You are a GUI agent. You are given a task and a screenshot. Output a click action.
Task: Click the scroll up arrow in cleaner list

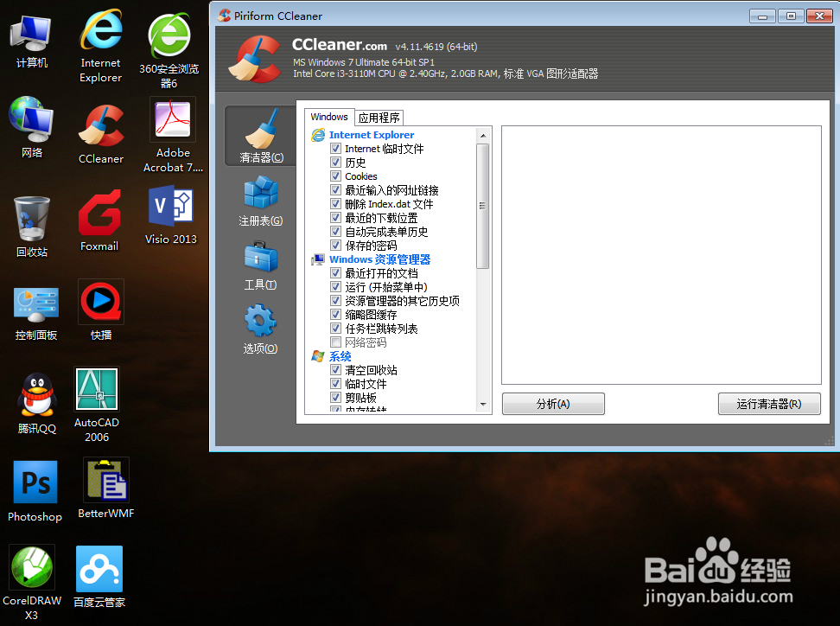tap(483, 136)
